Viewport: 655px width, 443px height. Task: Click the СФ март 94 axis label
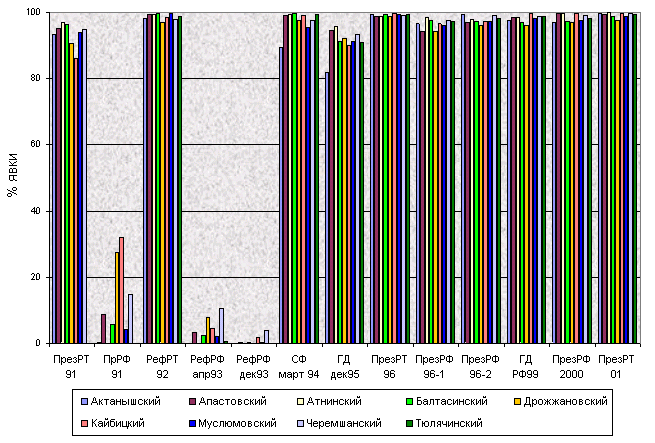(299, 367)
